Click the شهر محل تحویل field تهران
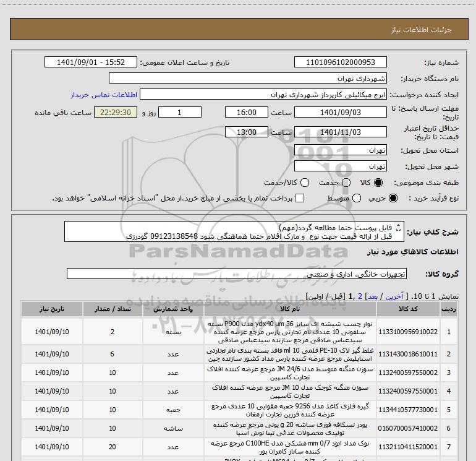The width and height of the screenshot is (476, 461). tap(340, 166)
